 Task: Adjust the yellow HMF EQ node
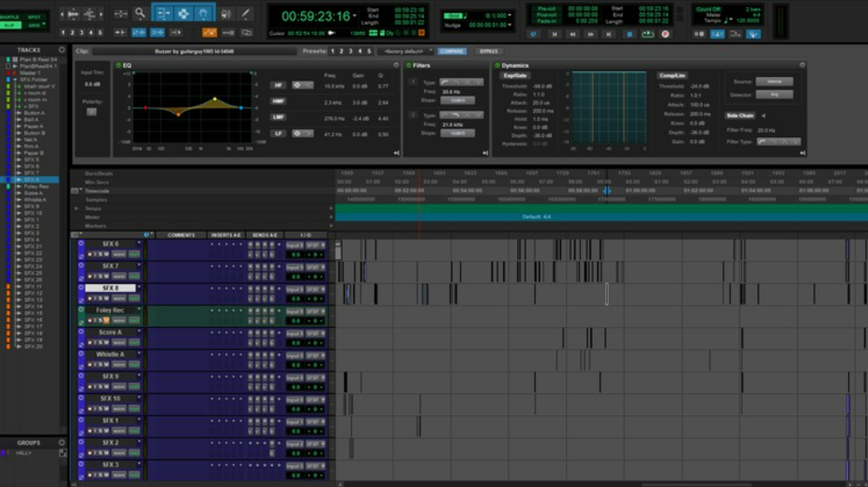[x=215, y=99]
